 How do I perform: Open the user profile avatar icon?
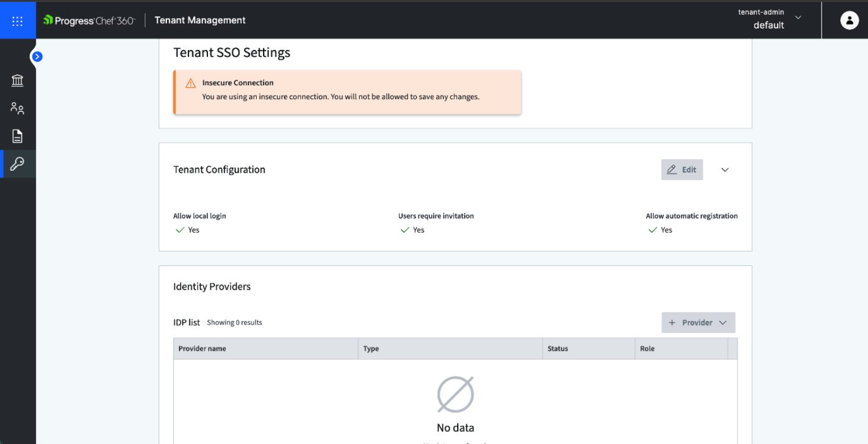coord(849,20)
